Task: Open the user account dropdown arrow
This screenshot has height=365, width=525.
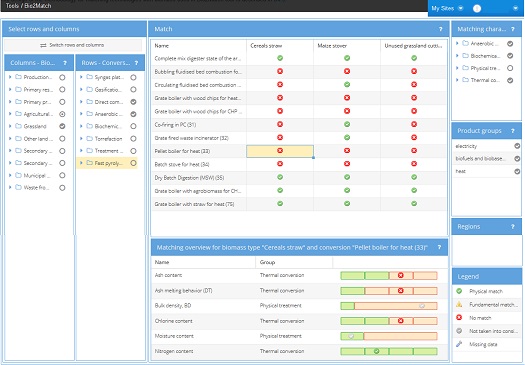Action: click(x=515, y=8)
